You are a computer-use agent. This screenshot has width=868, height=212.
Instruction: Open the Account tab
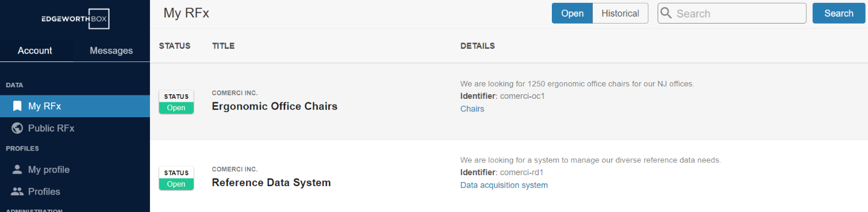click(35, 51)
